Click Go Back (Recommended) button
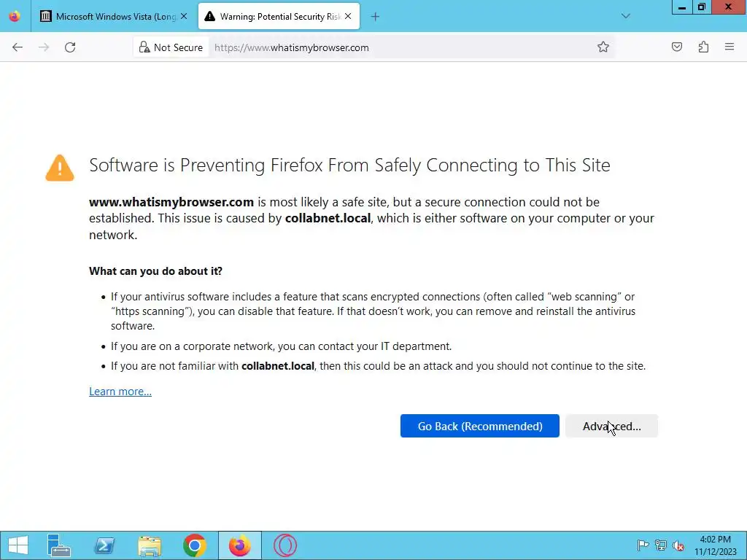 tap(480, 426)
